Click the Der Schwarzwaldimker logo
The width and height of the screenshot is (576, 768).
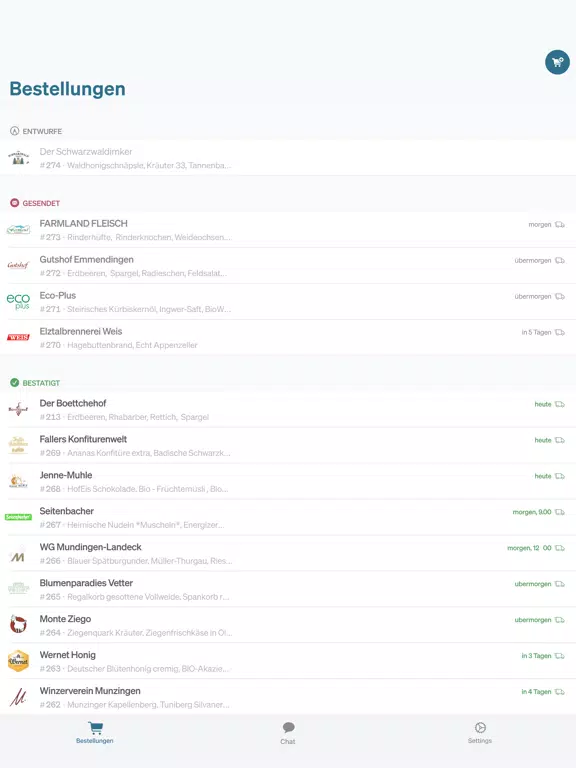(19, 158)
